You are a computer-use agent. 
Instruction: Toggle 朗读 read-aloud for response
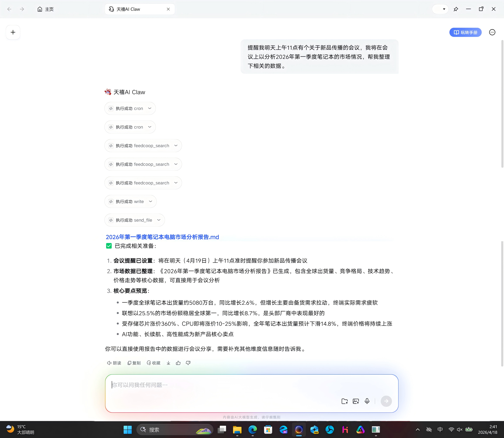(x=114, y=363)
